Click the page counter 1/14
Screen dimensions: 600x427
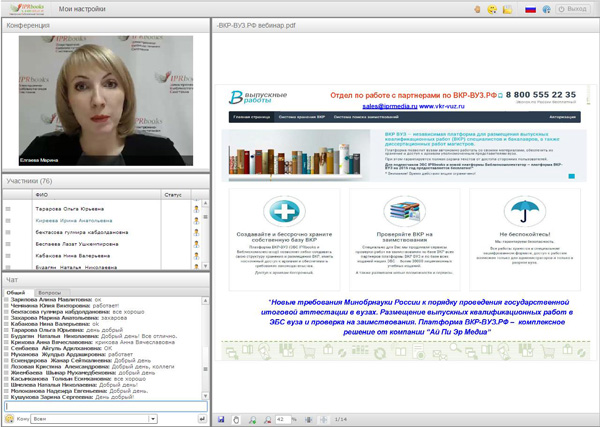[341, 419]
